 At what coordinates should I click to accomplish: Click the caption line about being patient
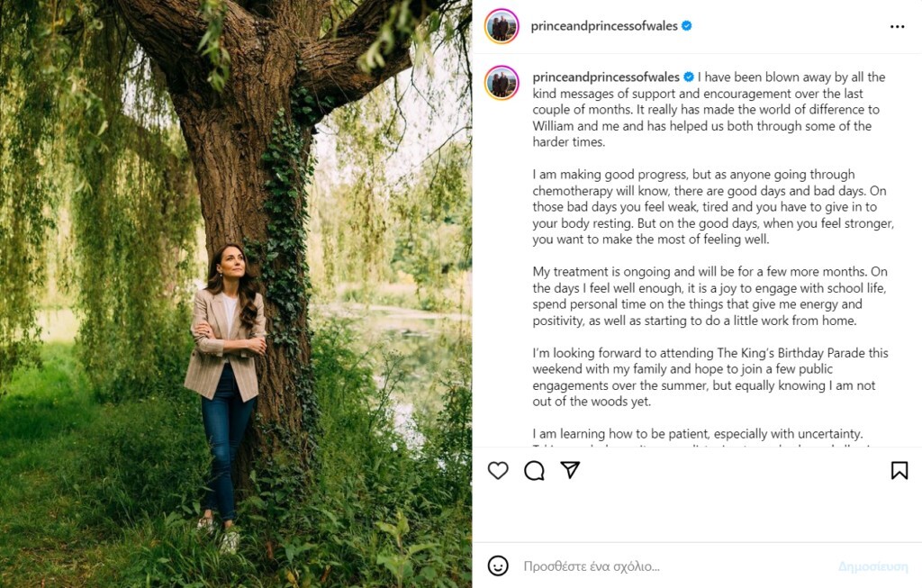[x=698, y=433]
